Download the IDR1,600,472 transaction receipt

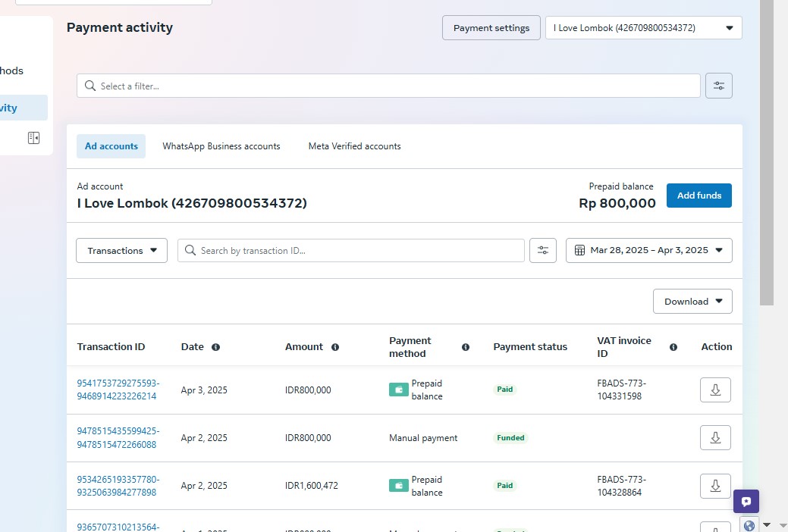pyautogui.click(x=714, y=486)
